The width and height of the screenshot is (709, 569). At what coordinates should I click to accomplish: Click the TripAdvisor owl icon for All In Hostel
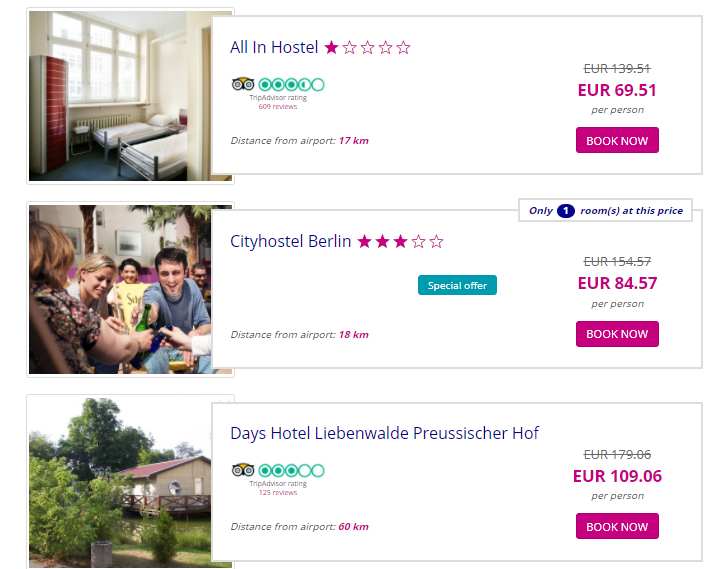242,84
